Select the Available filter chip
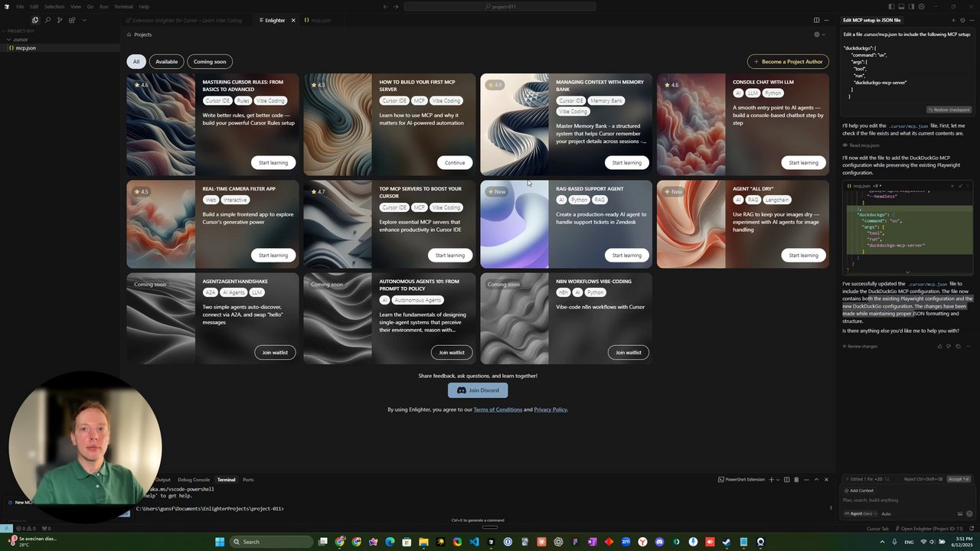The width and height of the screenshot is (980, 551). click(x=166, y=61)
